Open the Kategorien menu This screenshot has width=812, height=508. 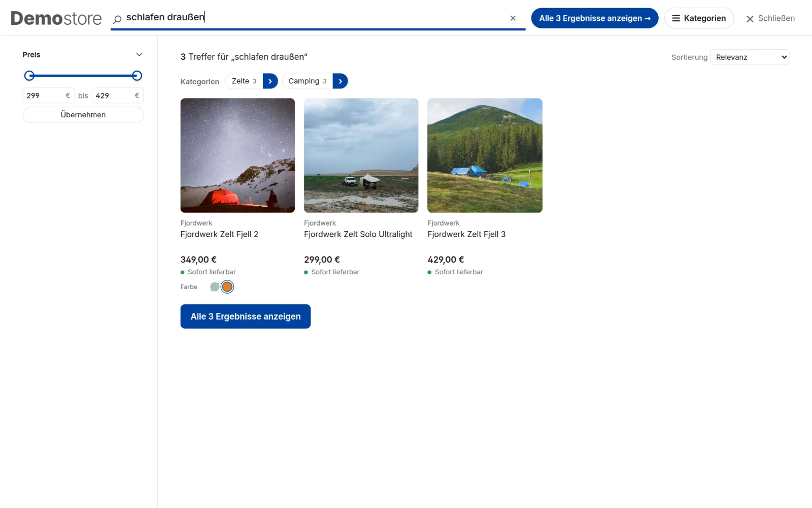pyautogui.click(x=699, y=18)
